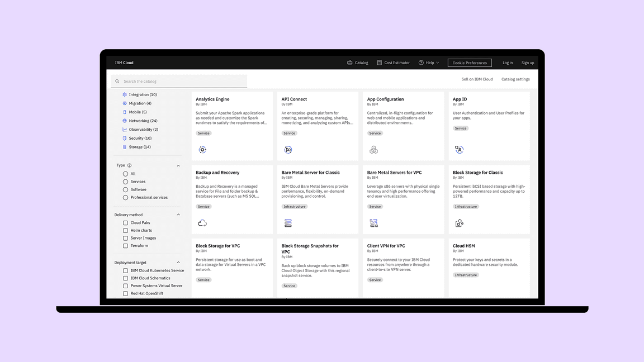Collapse the Type filter section
Viewport: 644px width, 362px height.
[178, 165]
